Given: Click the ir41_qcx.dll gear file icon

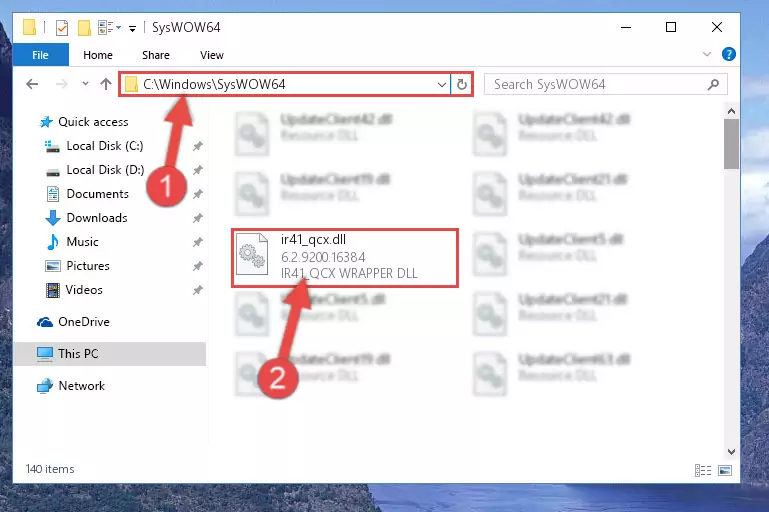Looking at the screenshot, I should click(x=252, y=254).
